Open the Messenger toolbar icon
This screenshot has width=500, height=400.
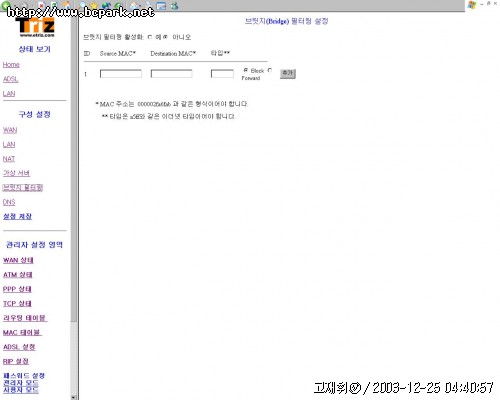[x=174, y=6]
